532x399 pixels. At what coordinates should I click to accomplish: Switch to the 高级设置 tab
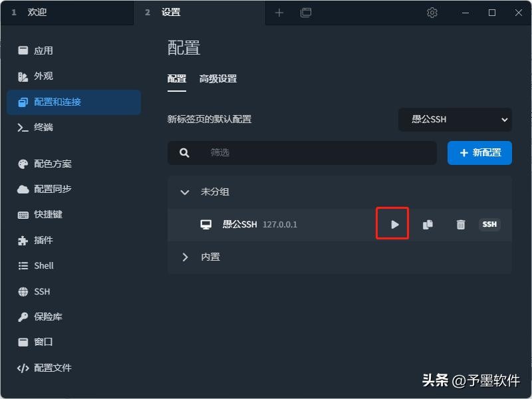pyautogui.click(x=217, y=78)
